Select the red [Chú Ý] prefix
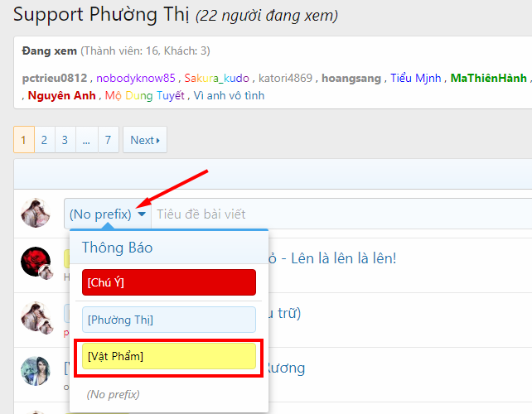The image size is (532, 414). [x=169, y=282]
